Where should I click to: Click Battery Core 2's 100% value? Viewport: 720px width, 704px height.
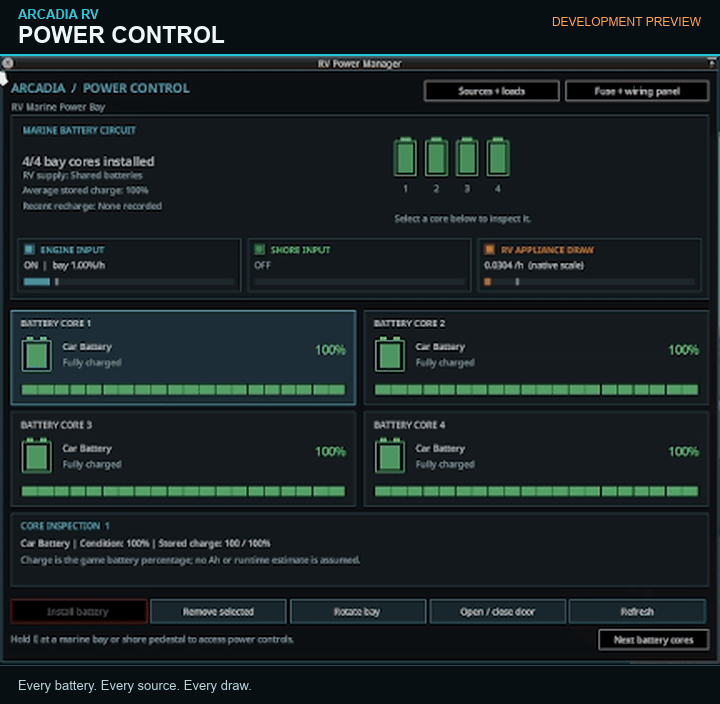point(683,350)
